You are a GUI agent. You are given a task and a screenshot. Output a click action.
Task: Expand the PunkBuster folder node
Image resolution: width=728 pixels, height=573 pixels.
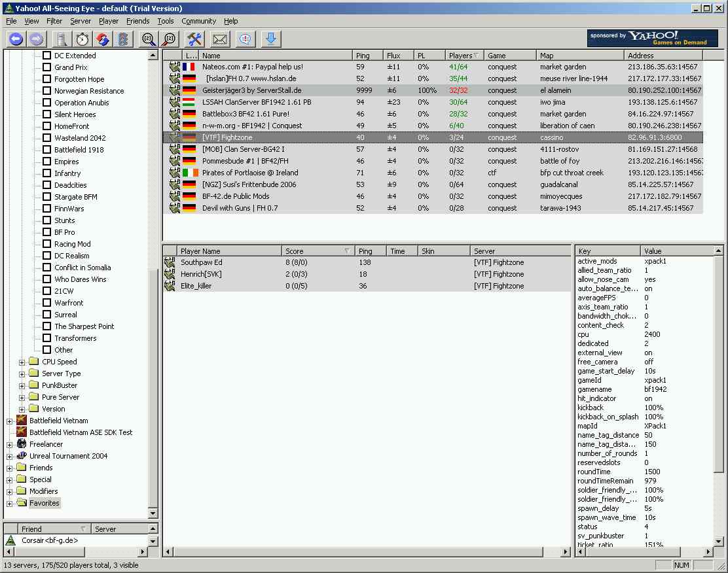click(x=22, y=386)
